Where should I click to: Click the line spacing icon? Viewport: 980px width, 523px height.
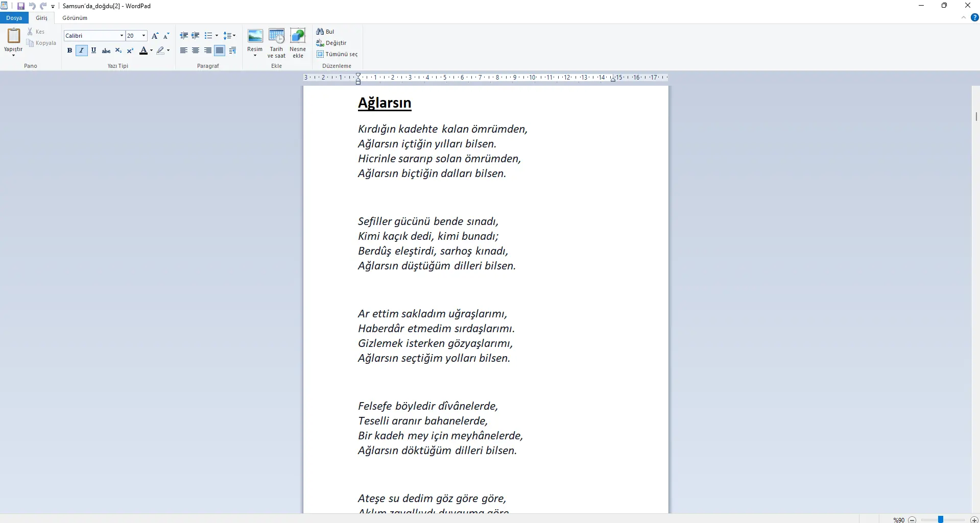tap(227, 36)
